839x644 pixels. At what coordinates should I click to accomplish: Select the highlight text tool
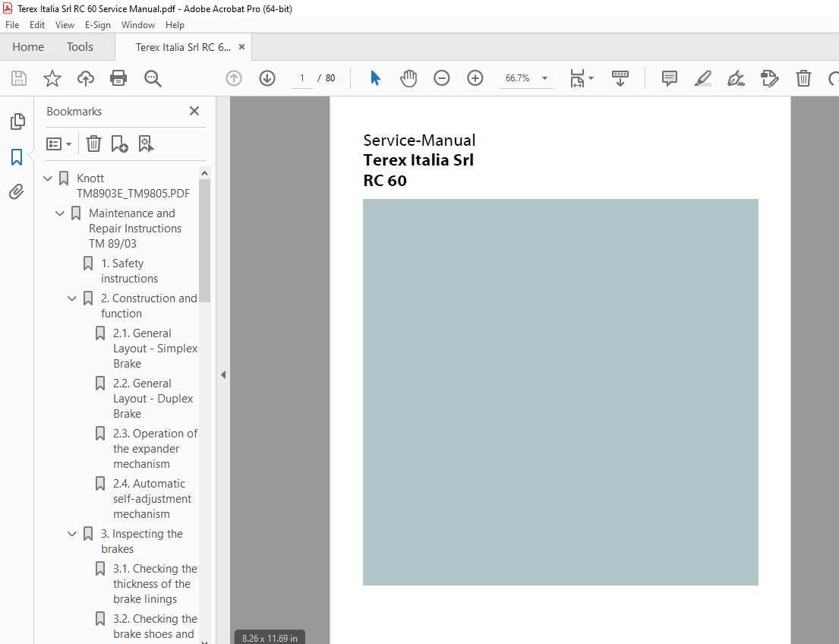[x=702, y=78]
